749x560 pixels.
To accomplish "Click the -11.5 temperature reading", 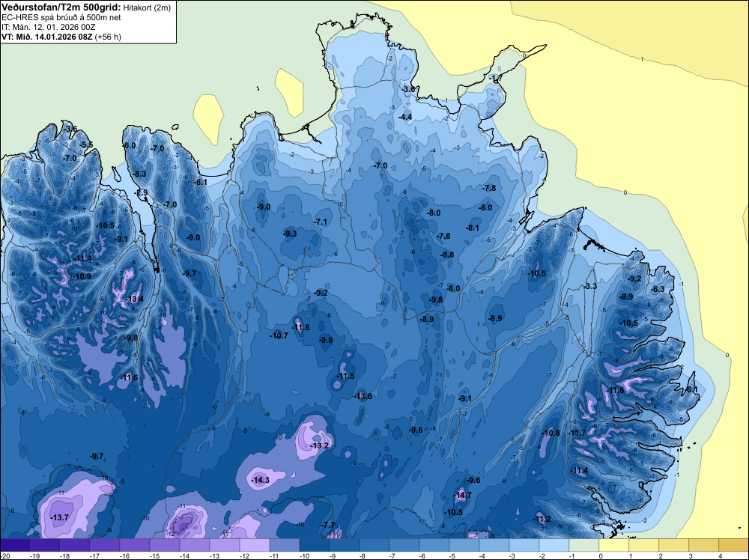I will [345, 376].
